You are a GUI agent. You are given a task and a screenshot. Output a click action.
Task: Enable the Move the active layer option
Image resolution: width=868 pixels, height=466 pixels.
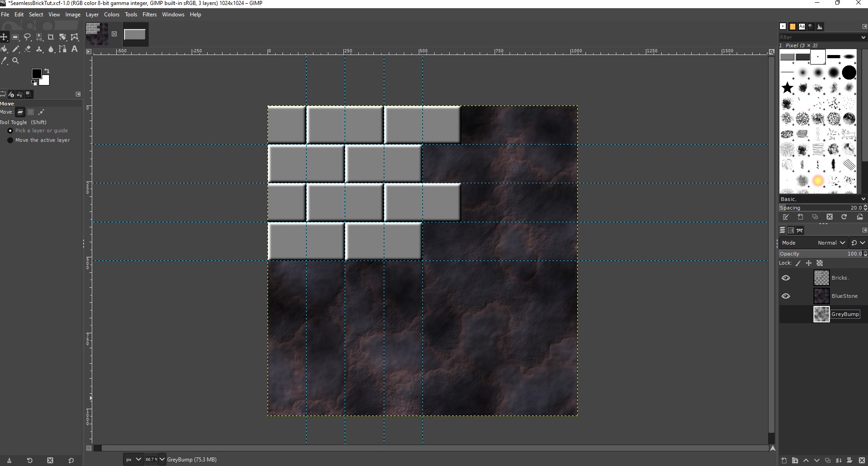click(x=10, y=140)
